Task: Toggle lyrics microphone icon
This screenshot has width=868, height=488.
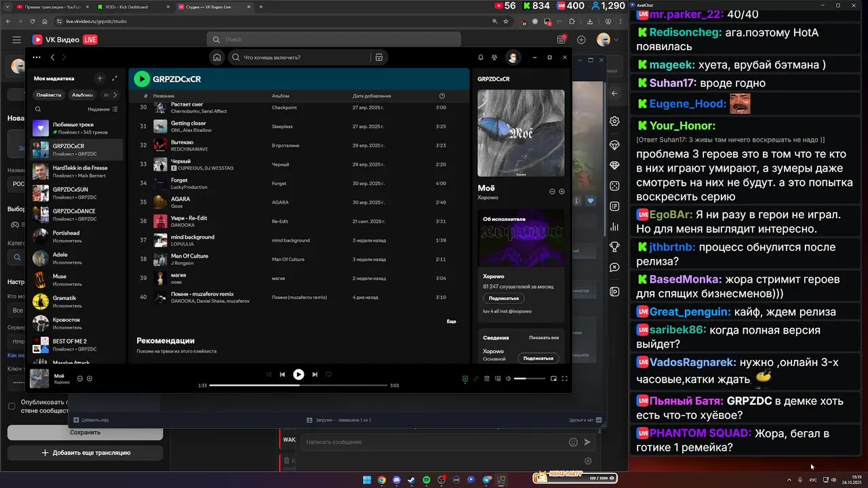Action: click(x=476, y=379)
